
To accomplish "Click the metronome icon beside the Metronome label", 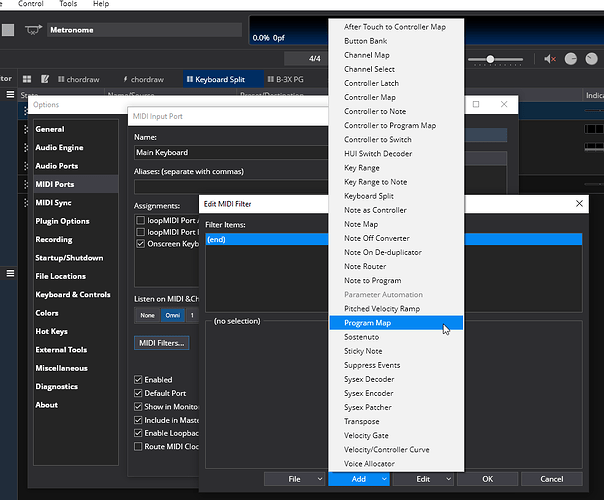I will point(34,30).
